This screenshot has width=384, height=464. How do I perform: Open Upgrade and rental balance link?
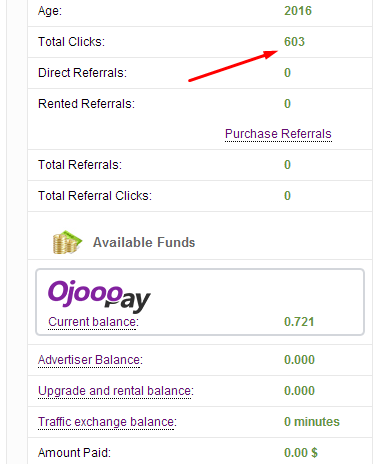pyautogui.click(x=116, y=391)
